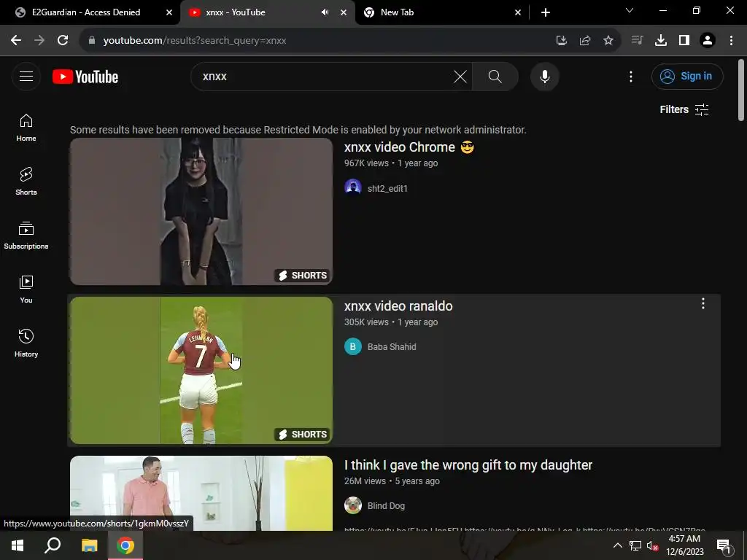This screenshot has width=747, height=560.
Task: Go back with the browser back arrow
Action: pyautogui.click(x=16, y=40)
